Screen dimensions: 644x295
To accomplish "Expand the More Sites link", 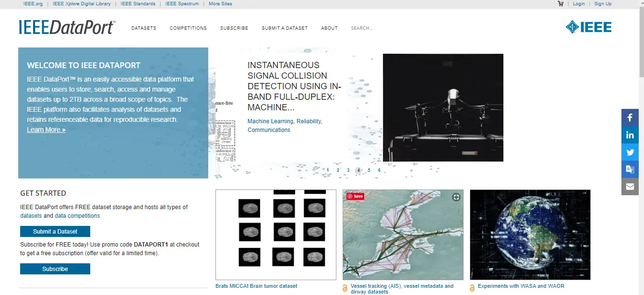I will click(x=220, y=4).
